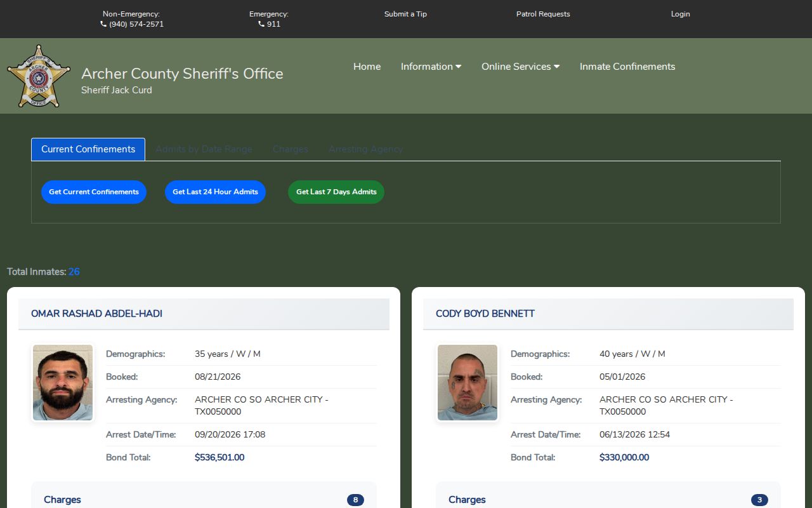Click the Get Current Confinements button
The width and height of the screenshot is (812, 508).
point(94,192)
